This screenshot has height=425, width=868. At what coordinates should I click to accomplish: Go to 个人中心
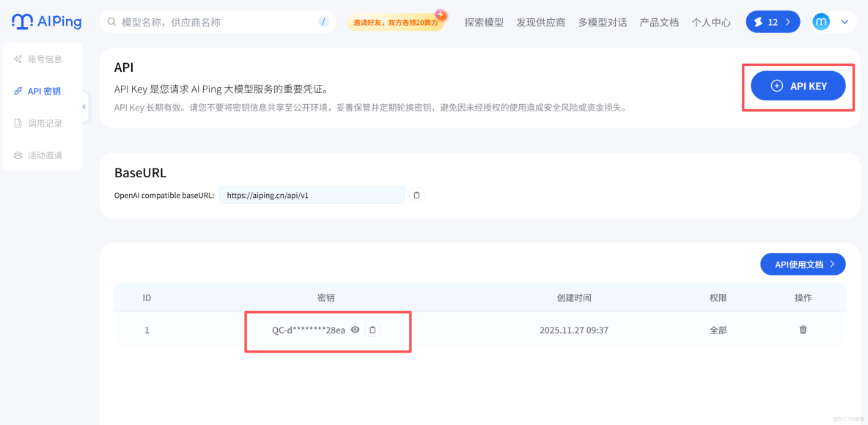pos(710,22)
